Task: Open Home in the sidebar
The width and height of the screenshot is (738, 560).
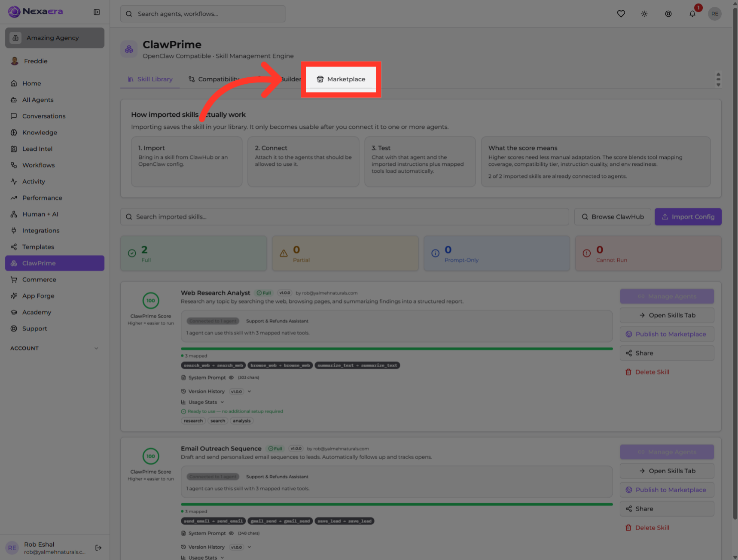Action: (x=55, y=83)
